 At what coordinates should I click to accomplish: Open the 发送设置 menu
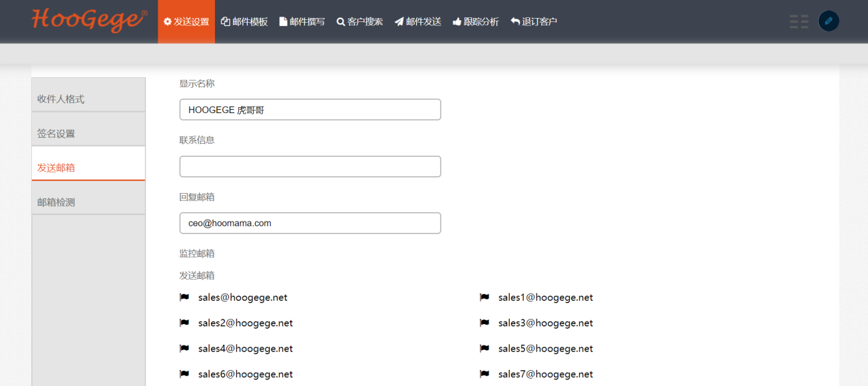pos(186,21)
